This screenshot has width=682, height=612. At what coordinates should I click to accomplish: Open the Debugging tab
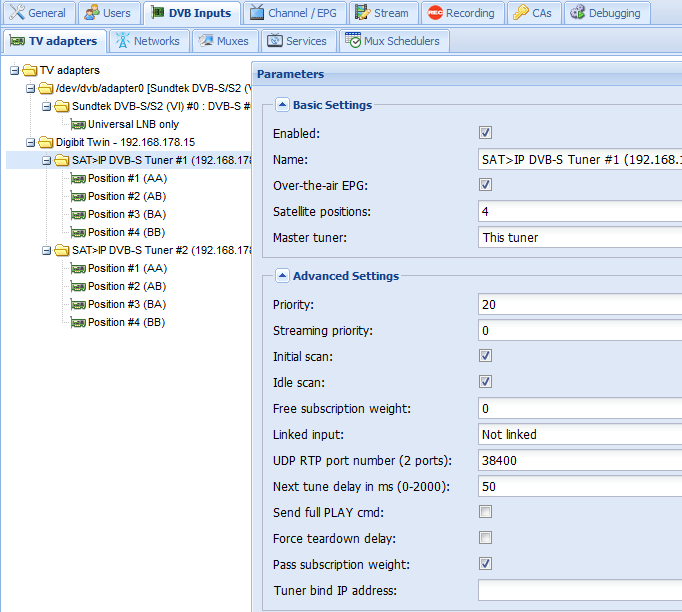coord(607,13)
